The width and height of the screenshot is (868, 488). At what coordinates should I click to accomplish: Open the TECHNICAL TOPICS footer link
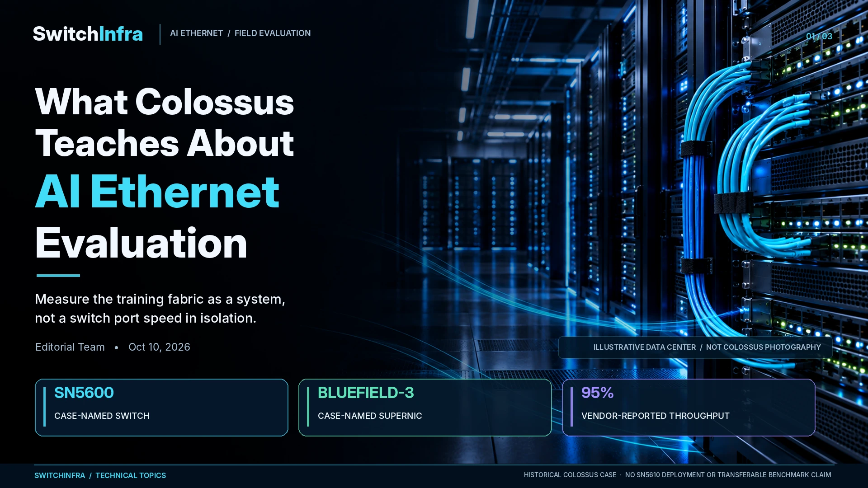pyautogui.click(x=131, y=475)
